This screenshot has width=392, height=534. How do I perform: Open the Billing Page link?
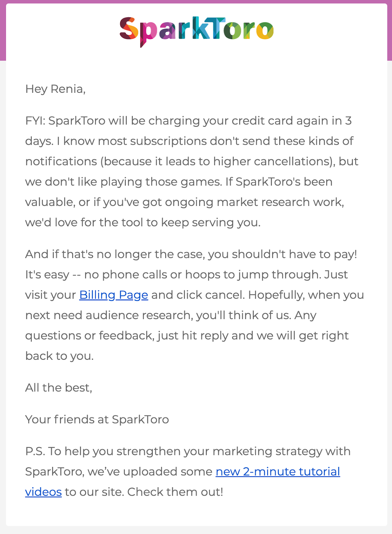click(x=113, y=295)
